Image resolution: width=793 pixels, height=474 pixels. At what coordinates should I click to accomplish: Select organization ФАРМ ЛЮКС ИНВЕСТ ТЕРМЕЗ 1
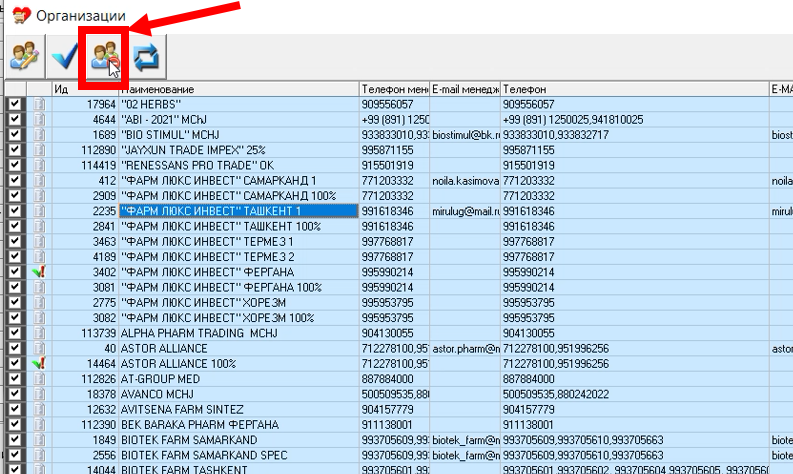[x=239, y=241]
